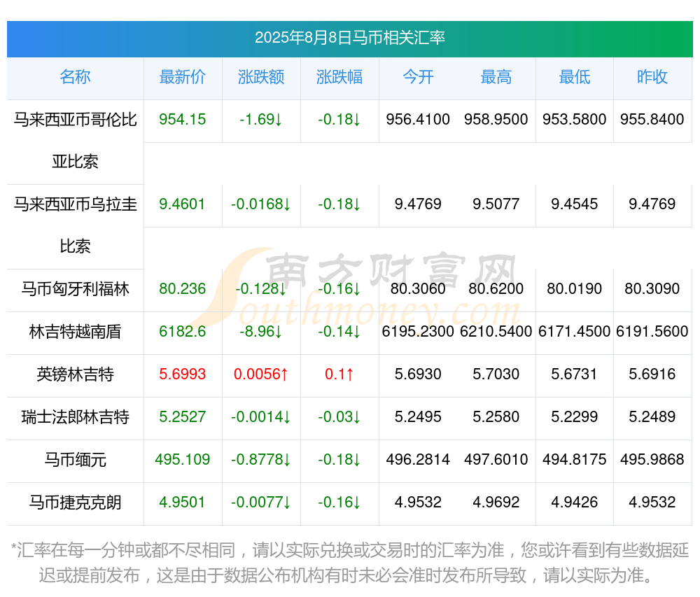Viewport: 700px width, 597px height.
Task: Click change amount -0.8778↓
Action: pos(260,460)
